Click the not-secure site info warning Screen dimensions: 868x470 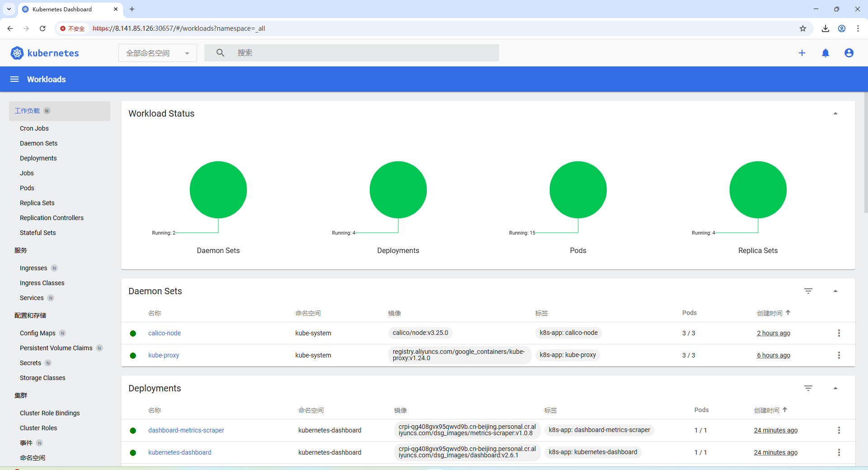[72, 28]
